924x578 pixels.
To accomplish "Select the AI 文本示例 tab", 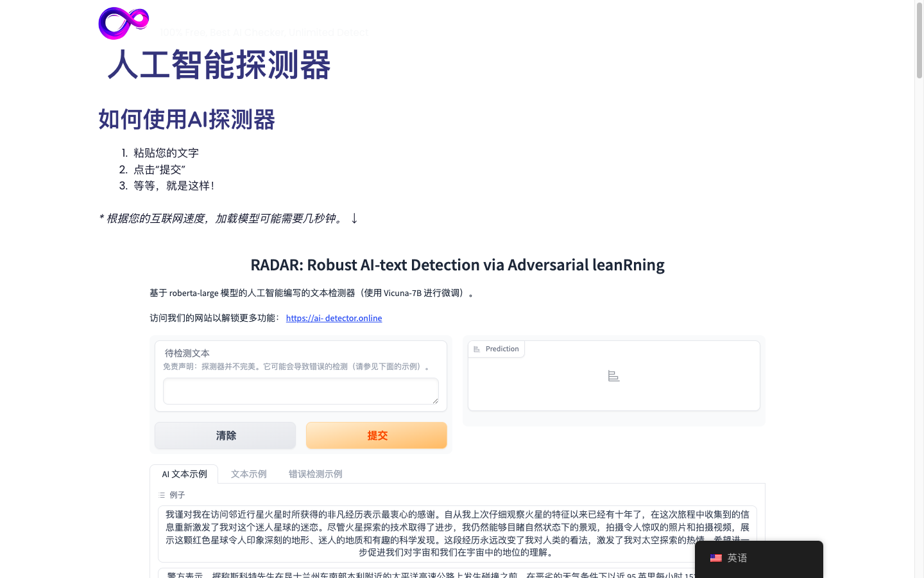I will (184, 474).
